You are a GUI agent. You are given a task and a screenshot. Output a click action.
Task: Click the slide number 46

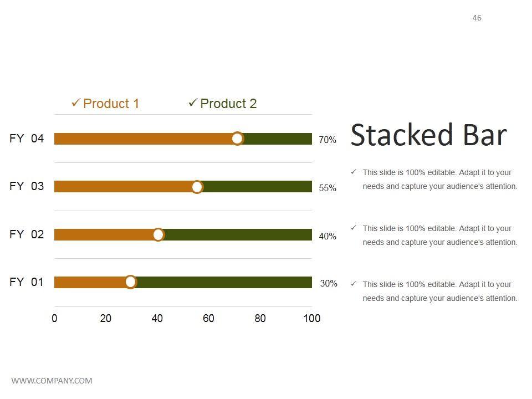point(477,18)
